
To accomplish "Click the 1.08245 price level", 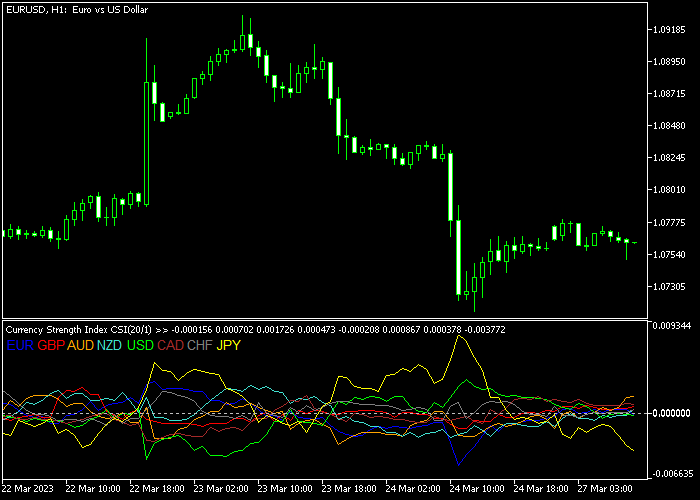I will click(x=669, y=158).
